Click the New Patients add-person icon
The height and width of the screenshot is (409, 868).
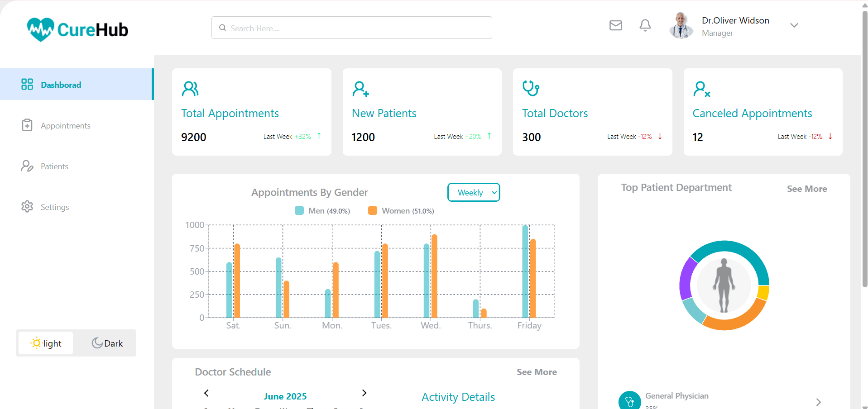coord(360,89)
